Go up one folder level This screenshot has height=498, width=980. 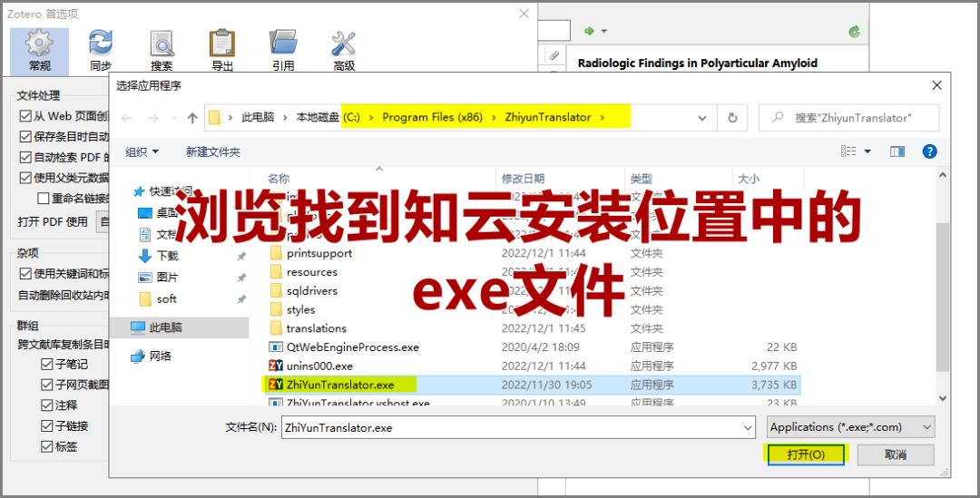click(192, 118)
